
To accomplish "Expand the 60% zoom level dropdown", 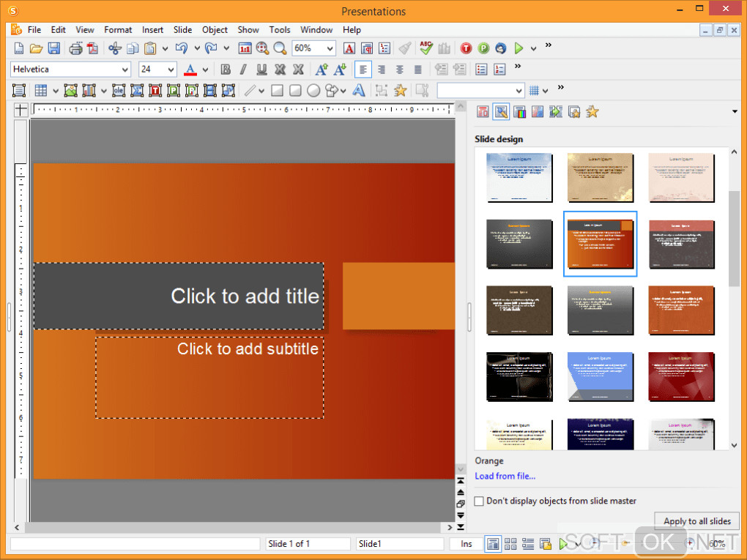I will (330, 48).
